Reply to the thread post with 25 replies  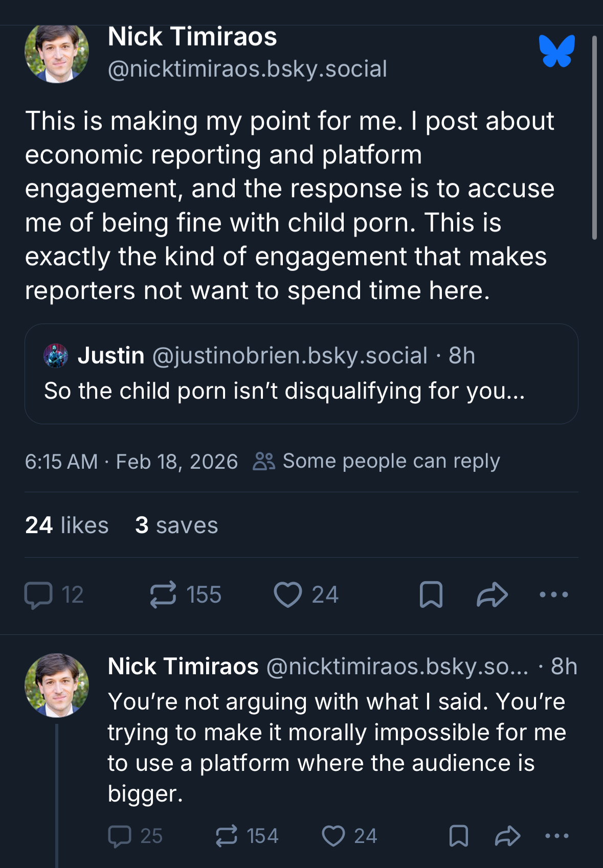point(120,836)
